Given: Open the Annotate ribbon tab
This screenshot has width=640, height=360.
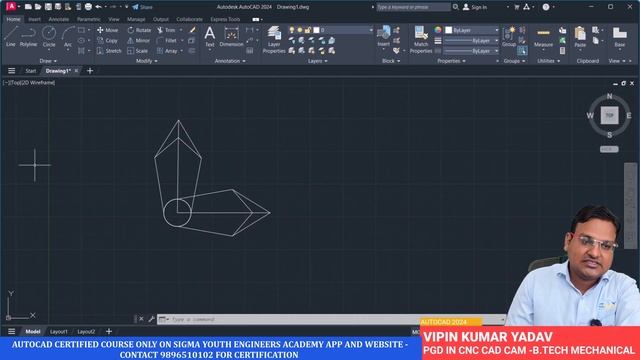Looking at the screenshot, I should click(x=58, y=19).
